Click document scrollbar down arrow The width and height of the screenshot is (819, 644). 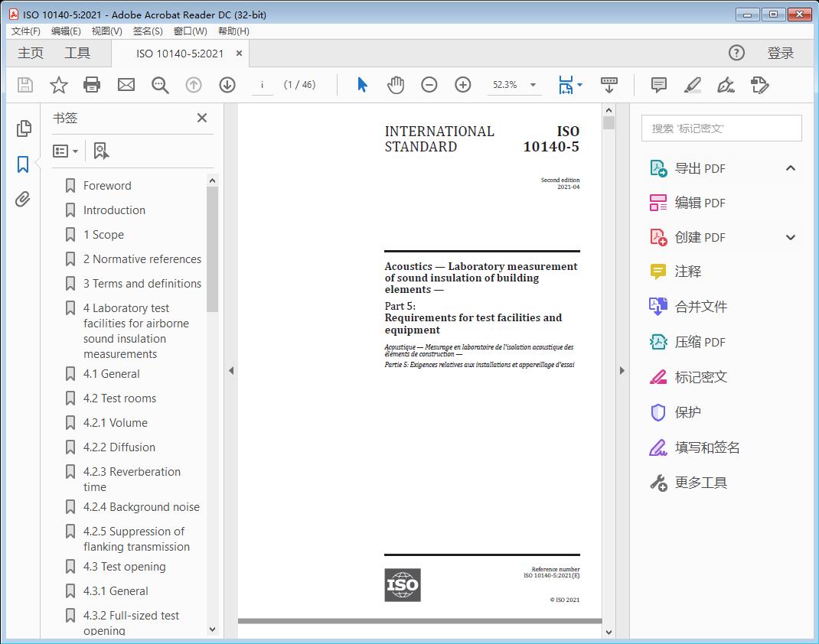(x=609, y=632)
